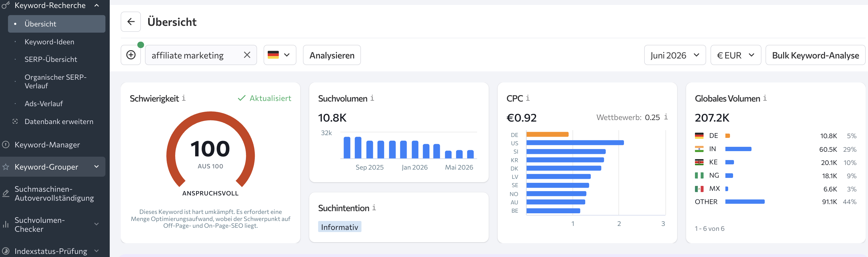Click the Suchvolumen-Checker bar chart icon

coord(6,225)
